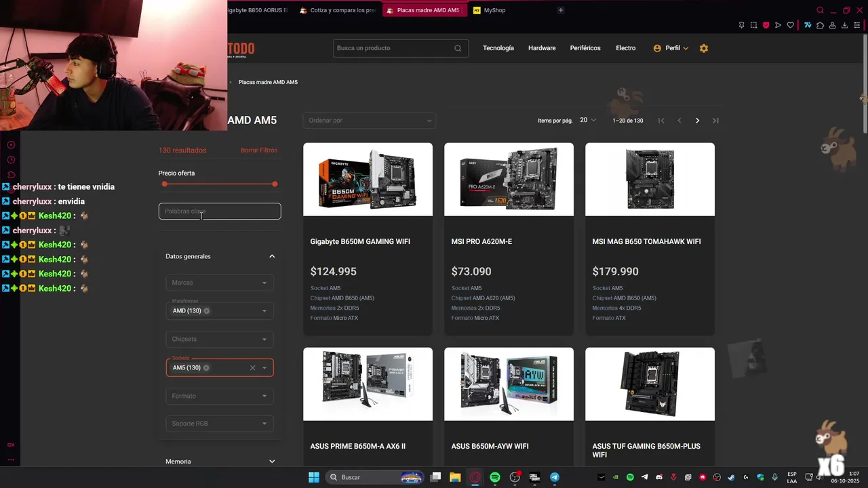The image size is (868, 488).
Task: Open the Ordenar por sort dropdown
Action: 370,121
